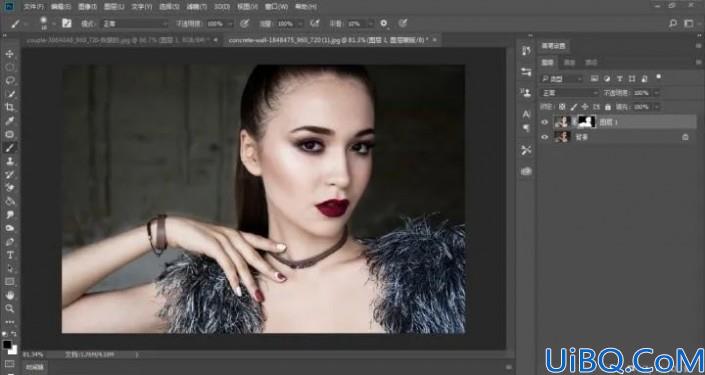Open the Character panel 'A' icon
705x375 pixels.
coord(527,115)
